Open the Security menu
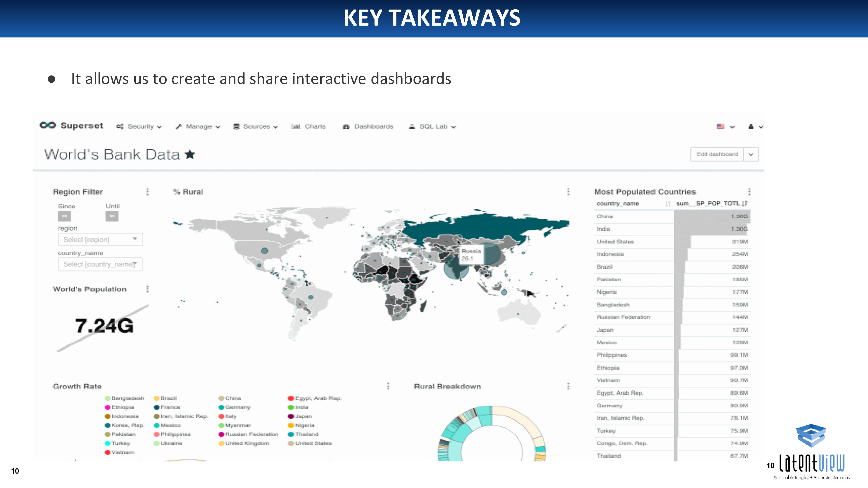Screen dimensions: 868x488 pos(139,127)
